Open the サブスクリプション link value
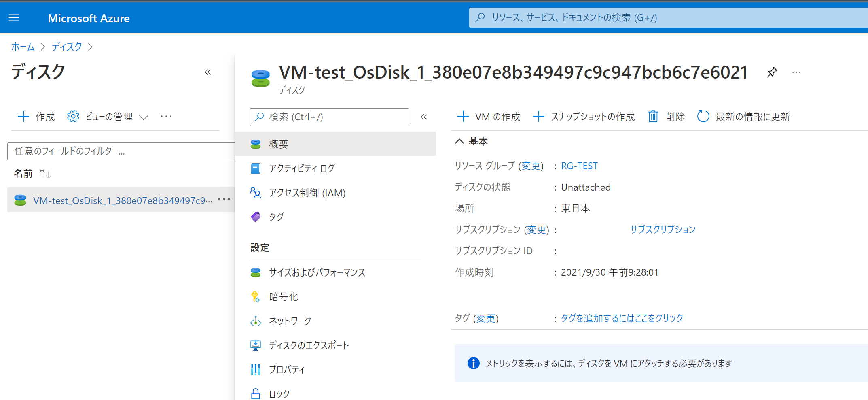868x400 pixels. pyautogui.click(x=663, y=230)
